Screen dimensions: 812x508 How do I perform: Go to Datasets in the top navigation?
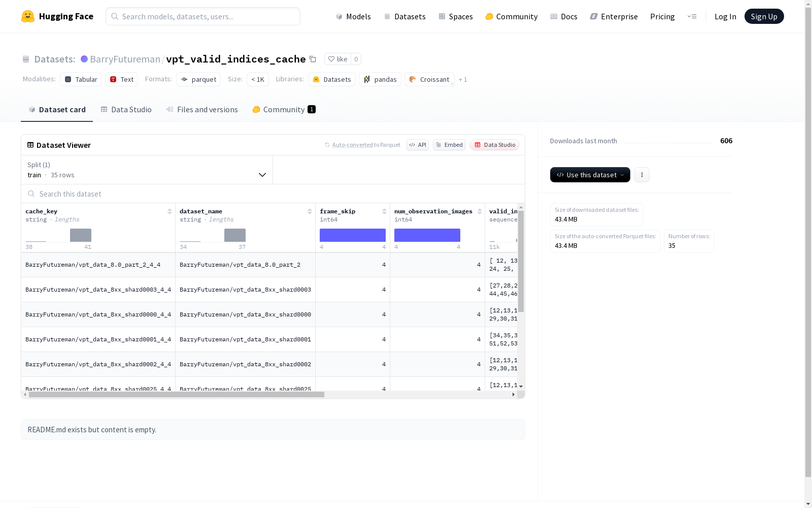pos(404,16)
